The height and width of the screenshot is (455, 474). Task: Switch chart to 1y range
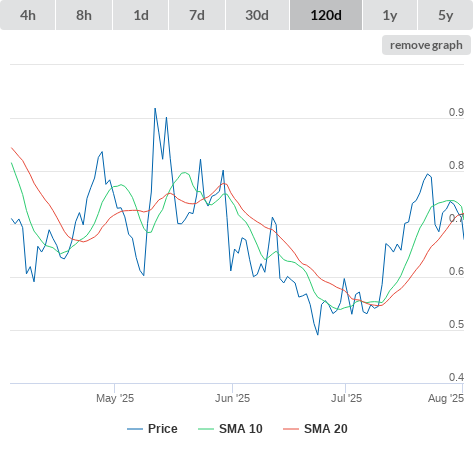coord(390,15)
